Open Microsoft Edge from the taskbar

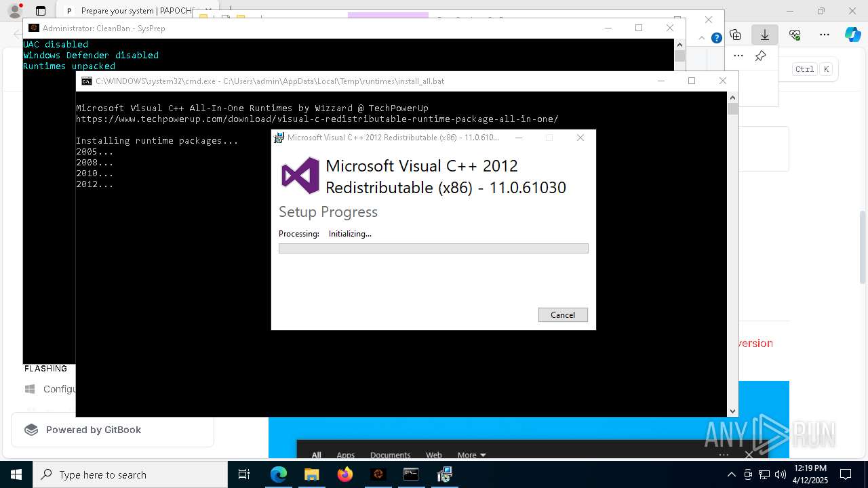click(279, 474)
